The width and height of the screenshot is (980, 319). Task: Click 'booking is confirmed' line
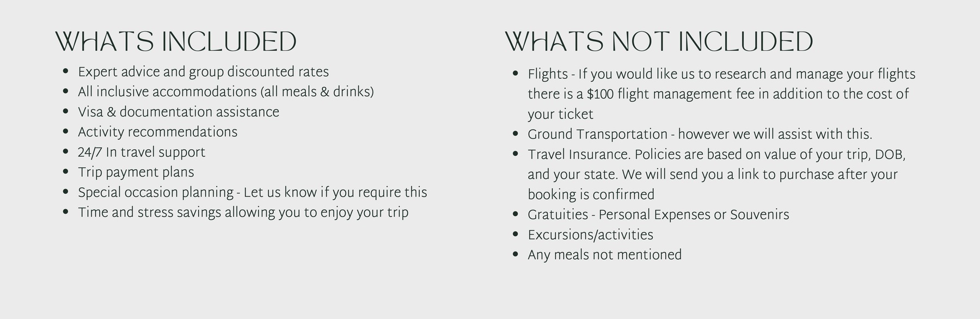[591, 195]
